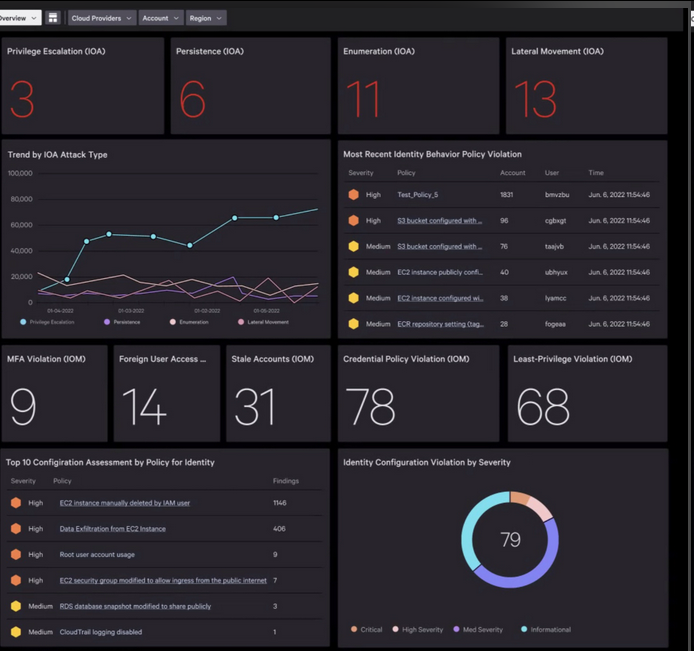Sort the configuration table by Findings column header
The height and width of the screenshot is (651, 694).
[286, 481]
